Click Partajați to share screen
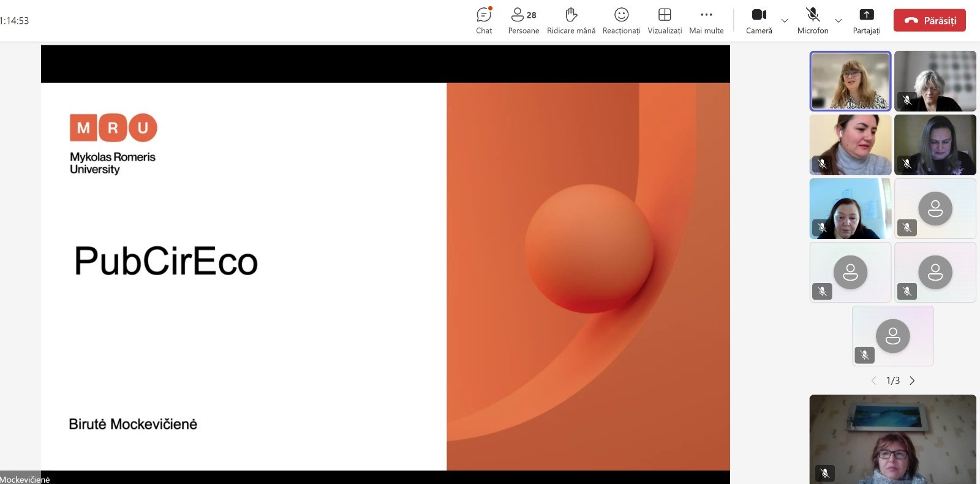The width and height of the screenshot is (980, 484). (x=867, y=20)
